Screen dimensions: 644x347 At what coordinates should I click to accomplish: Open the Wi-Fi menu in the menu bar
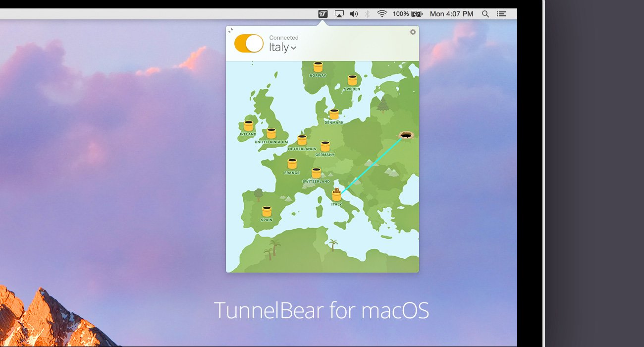click(x=381, y=14)
